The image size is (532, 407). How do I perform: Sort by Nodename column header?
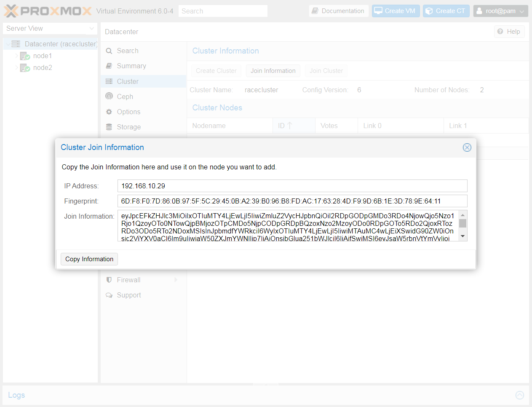point(230,126)
